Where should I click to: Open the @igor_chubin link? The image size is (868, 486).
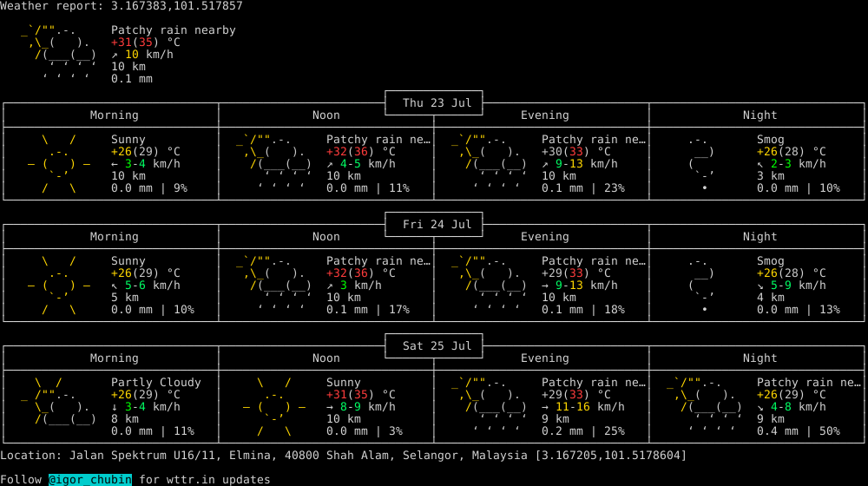point(90,479)
